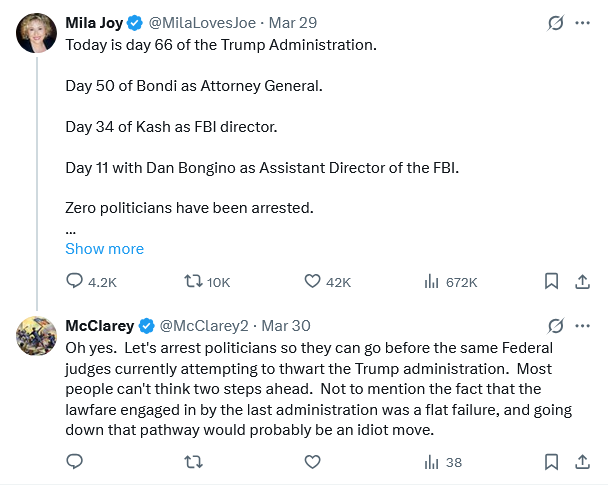Reply to Mila Joy's post
The height and width of the screenshot is (487, 609).
(x=75, y=282)
